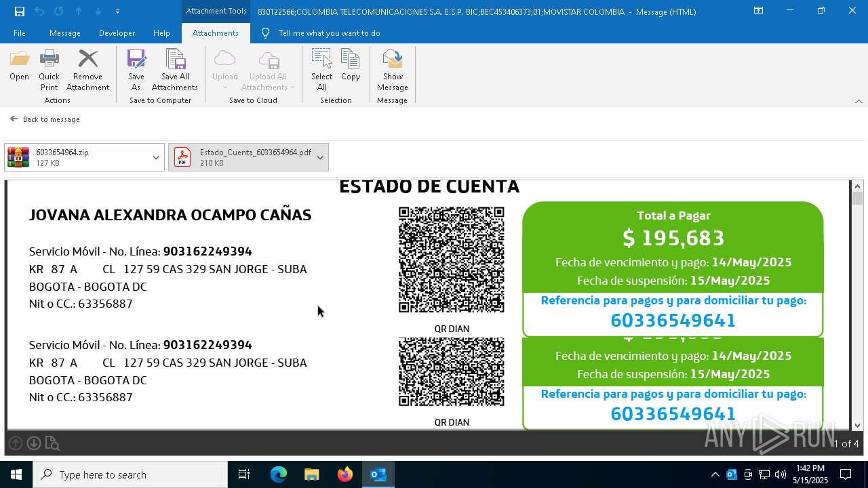Open the Windows Start menu
Screen dimensions: 868x488
point(16,474)
